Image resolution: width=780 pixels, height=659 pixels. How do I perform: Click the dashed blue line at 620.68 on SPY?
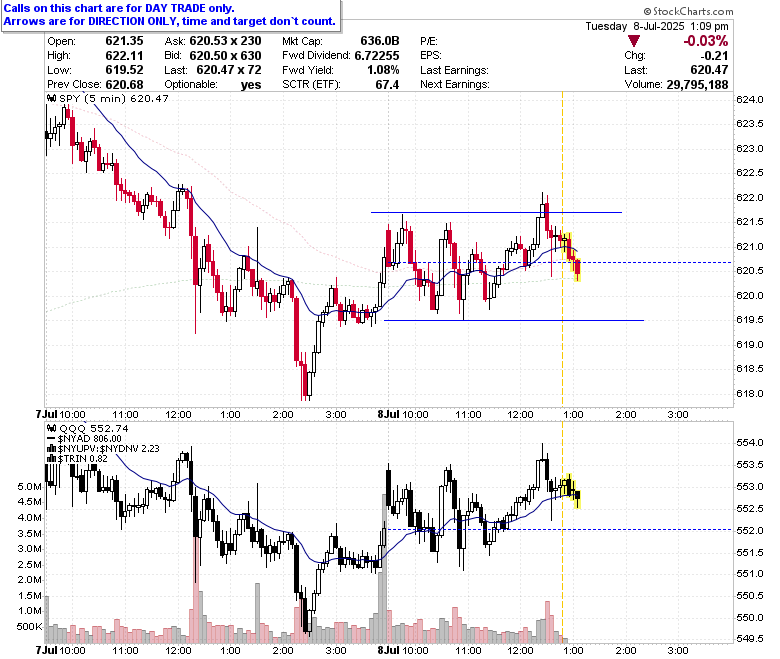pyautogui.click(x=559, y=262)
